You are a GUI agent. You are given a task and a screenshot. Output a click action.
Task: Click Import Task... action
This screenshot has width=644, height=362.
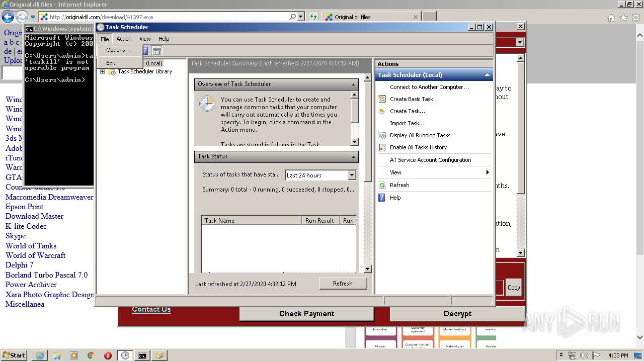[x=407, y=123]
